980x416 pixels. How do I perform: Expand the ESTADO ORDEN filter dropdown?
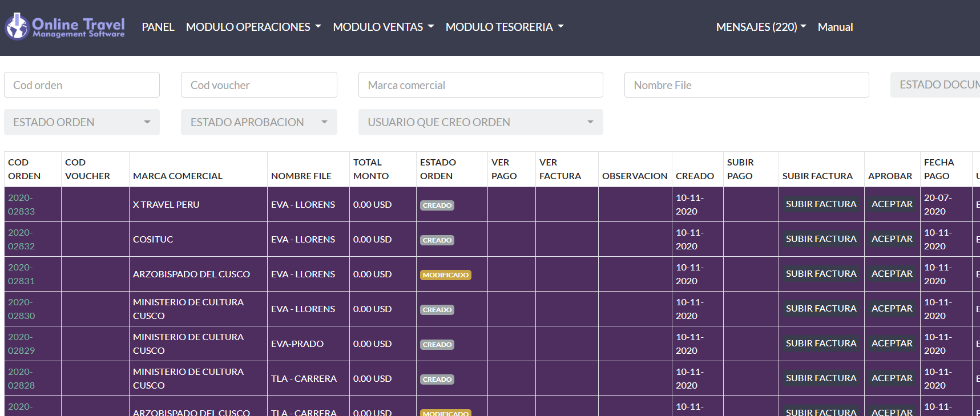(x=82, y=122)
